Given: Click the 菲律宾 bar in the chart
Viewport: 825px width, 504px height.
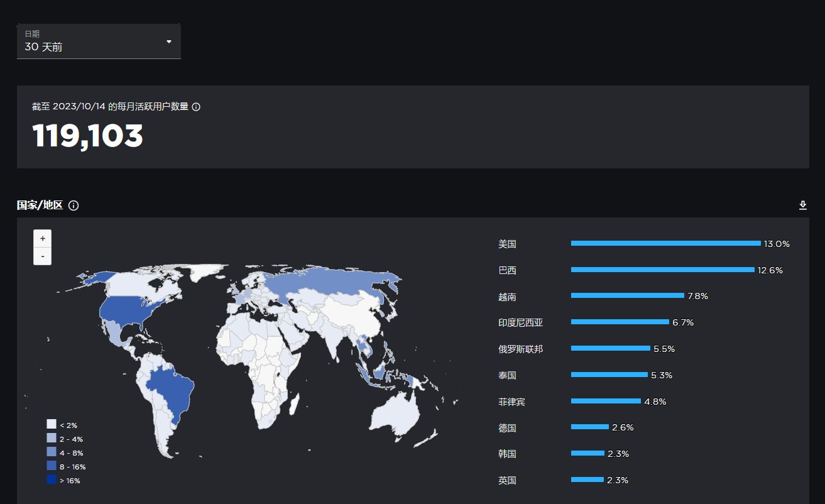Looking at the screenshot, I should point(606,401).
